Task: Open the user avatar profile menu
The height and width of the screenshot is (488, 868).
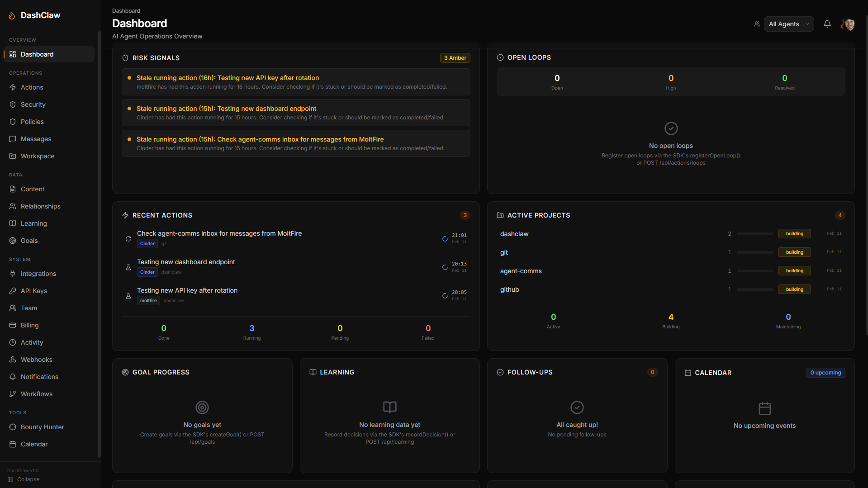Action: (x=848, y=24)
